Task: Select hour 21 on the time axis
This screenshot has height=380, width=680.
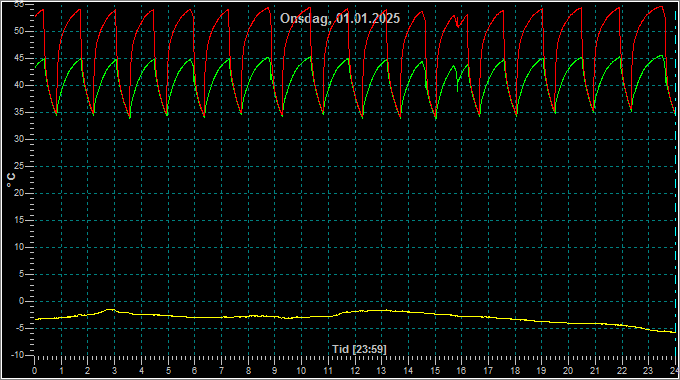Action: point(595,371)
